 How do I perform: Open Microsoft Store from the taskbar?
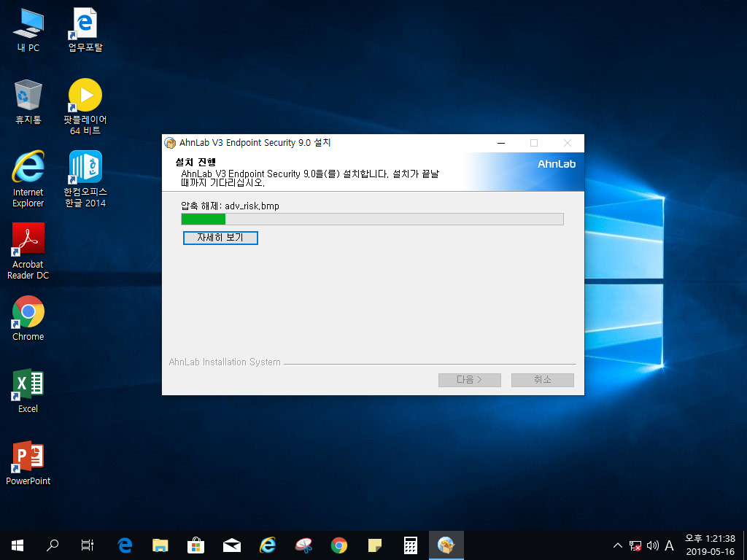click(196, 545)
